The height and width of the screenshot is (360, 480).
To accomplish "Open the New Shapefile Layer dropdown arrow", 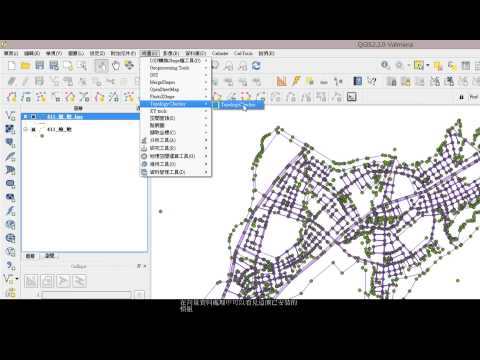I will [x=17, y=278].
